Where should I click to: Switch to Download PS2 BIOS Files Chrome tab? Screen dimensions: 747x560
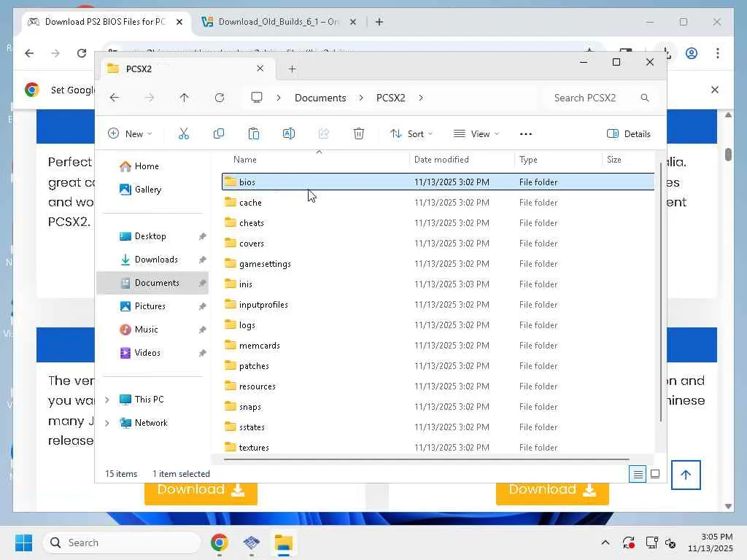point(105,22)
